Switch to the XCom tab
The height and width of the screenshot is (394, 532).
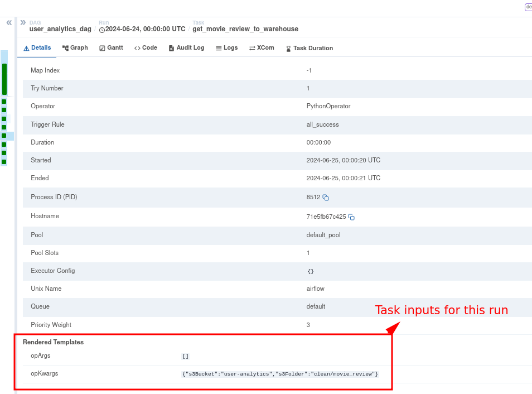[262, 48]
